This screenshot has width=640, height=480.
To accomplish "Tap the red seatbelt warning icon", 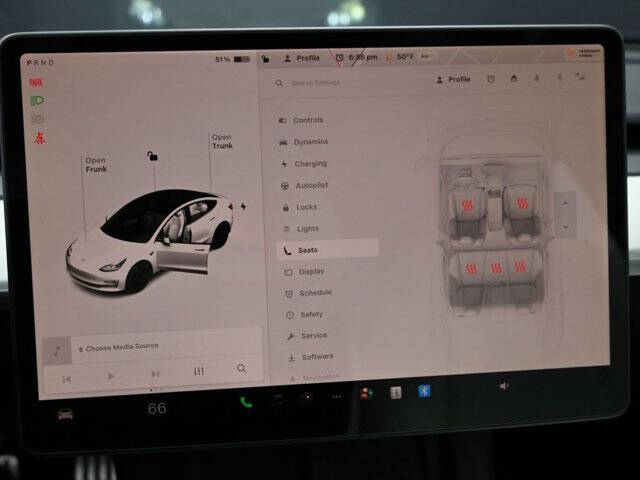I will click(40, 138).
